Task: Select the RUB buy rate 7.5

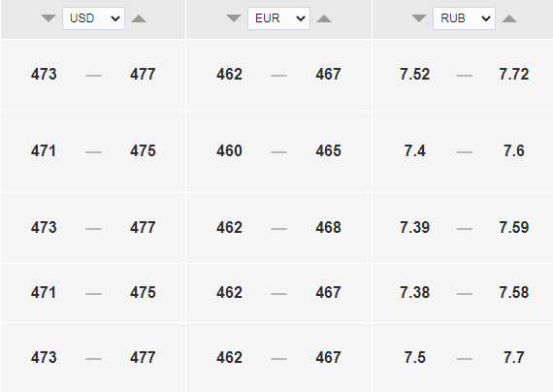Action: (415, 357)
